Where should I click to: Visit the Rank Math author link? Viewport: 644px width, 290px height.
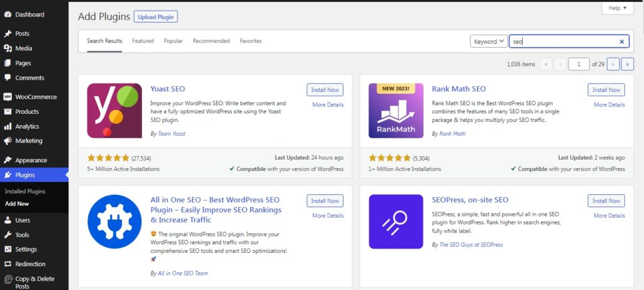pyautogui.click(x=452, y=133)
